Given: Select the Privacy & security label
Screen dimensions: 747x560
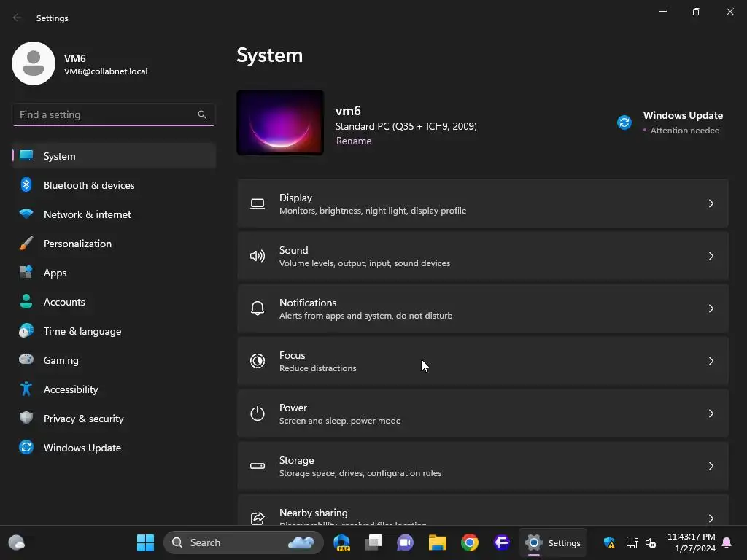Looking at the screenshot, I should tap(83, 419).
